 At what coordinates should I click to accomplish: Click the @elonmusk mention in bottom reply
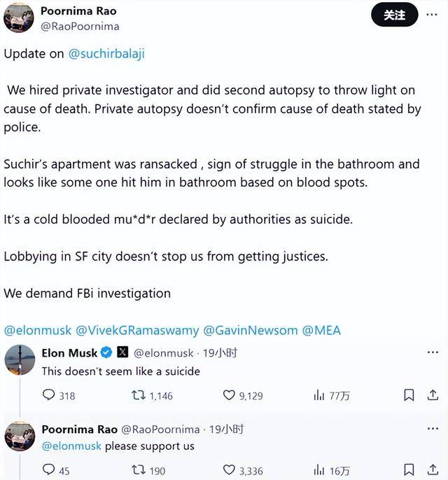71,446
